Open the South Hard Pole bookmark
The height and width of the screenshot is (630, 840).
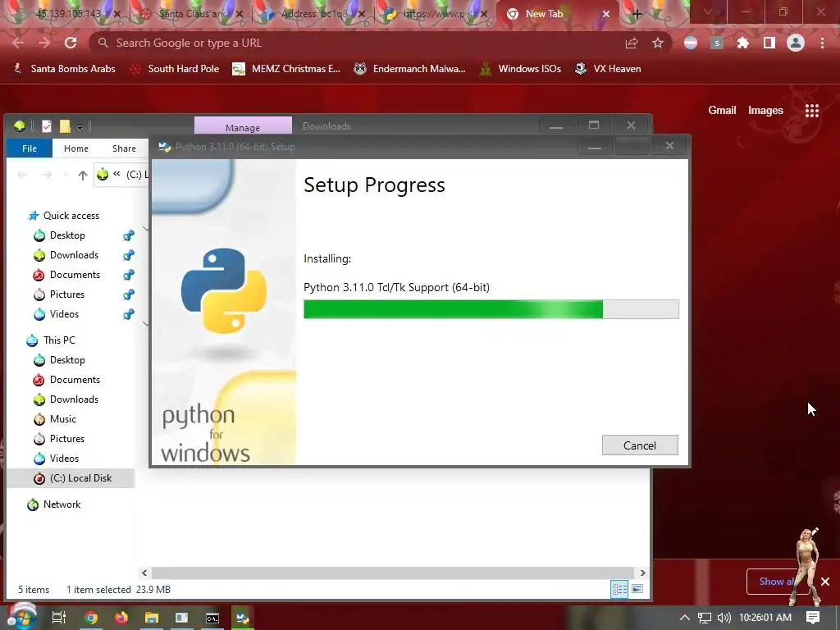pyautogui.click(x=175, y=69)
